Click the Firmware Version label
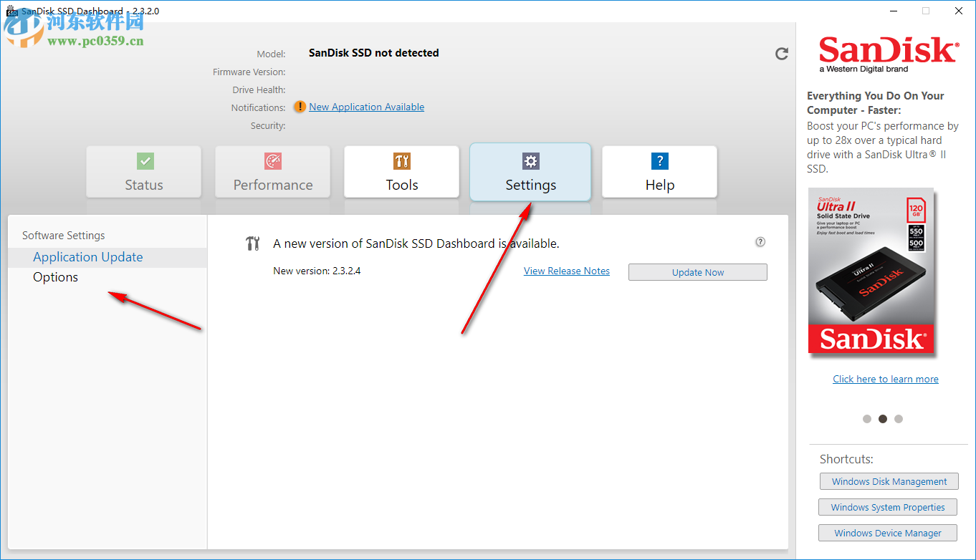This screenshot has height=560, width=976. (249, 72)
